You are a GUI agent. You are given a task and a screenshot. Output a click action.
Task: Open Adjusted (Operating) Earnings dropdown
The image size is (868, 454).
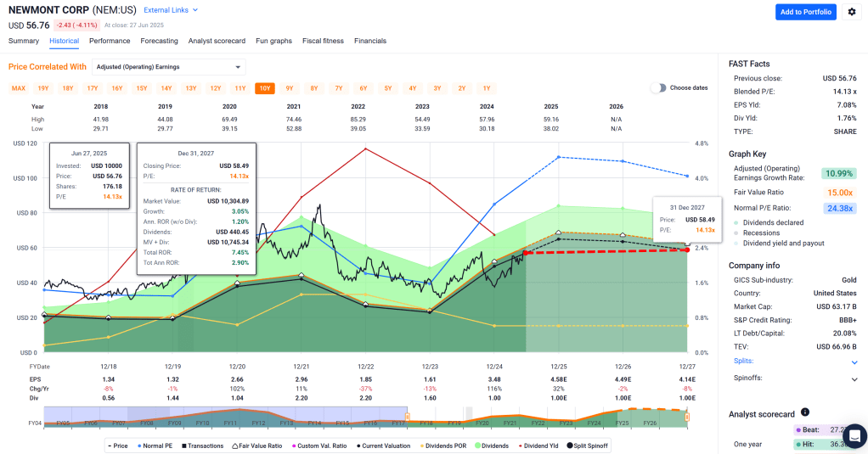tap(168, 67)
